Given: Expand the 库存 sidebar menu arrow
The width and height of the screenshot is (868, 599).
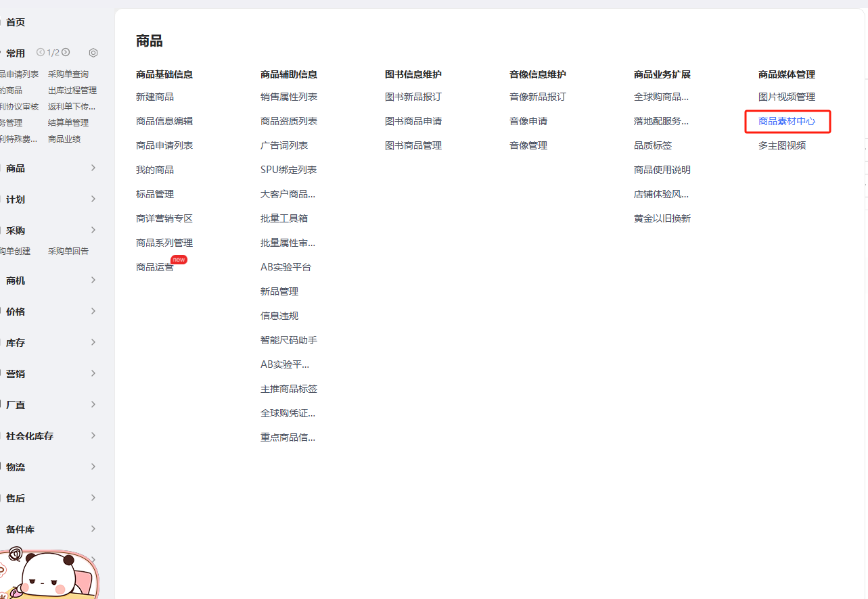Looking at the screenshot, I should click(93, 342).
